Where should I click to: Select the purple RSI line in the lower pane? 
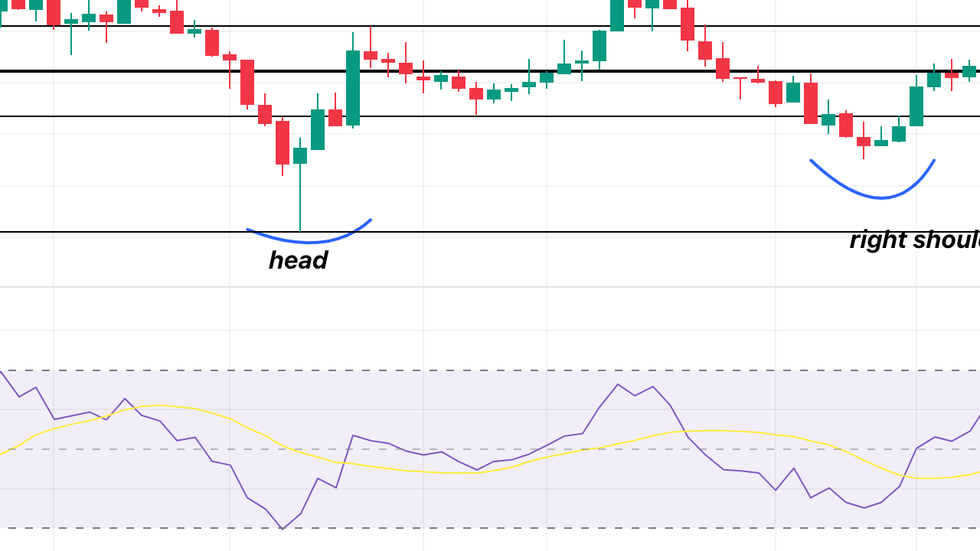coord(490,452)
